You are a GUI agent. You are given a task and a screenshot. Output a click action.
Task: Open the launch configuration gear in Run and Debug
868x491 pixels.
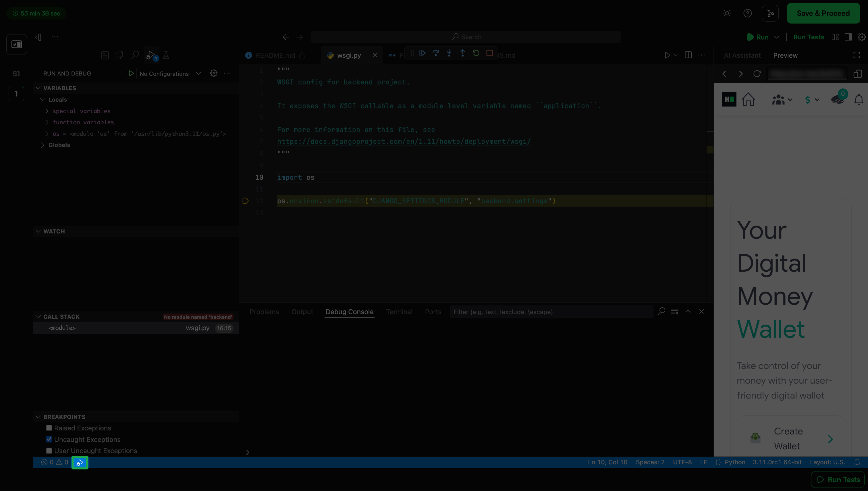(213, 73)
